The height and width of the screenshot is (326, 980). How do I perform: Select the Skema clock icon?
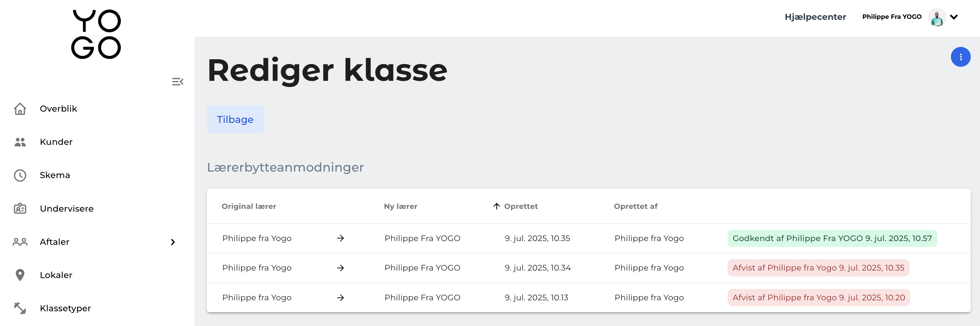click(20, 175)
